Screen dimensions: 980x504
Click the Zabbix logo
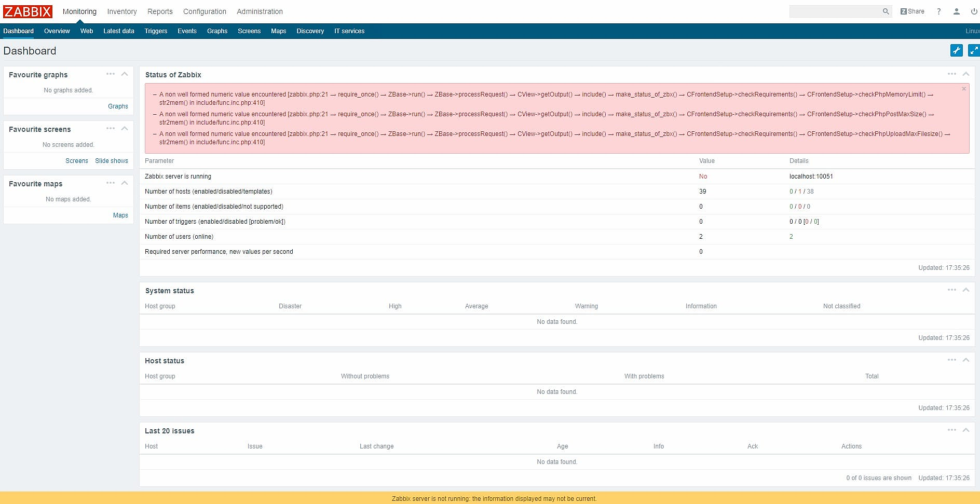28,11
